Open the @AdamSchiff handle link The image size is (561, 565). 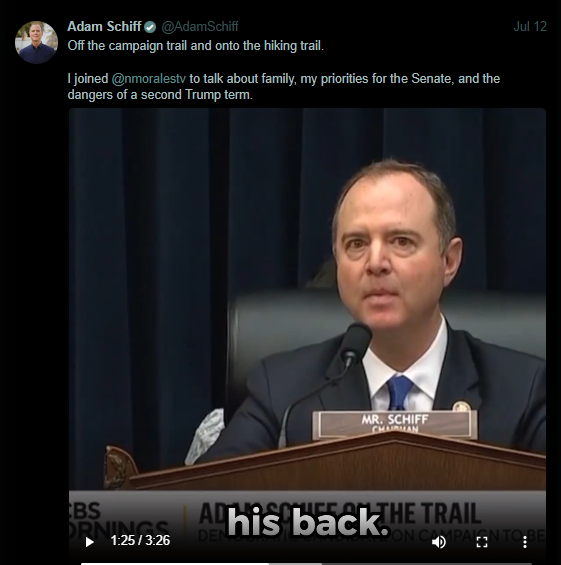200,27
